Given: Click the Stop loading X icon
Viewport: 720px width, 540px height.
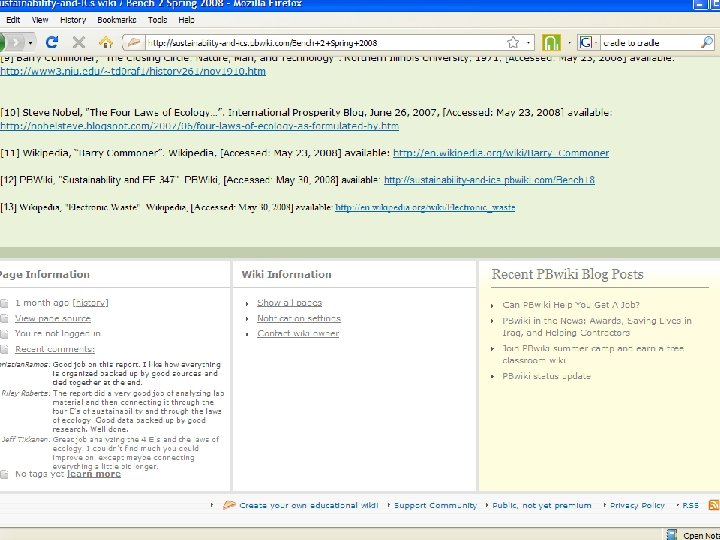Looking at the screenshot, I should 79,43.
